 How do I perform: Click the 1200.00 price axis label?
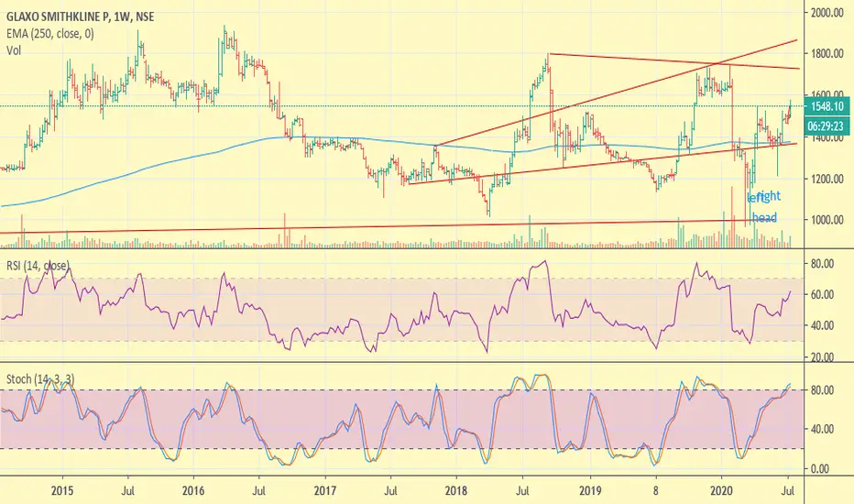[827, 179]
